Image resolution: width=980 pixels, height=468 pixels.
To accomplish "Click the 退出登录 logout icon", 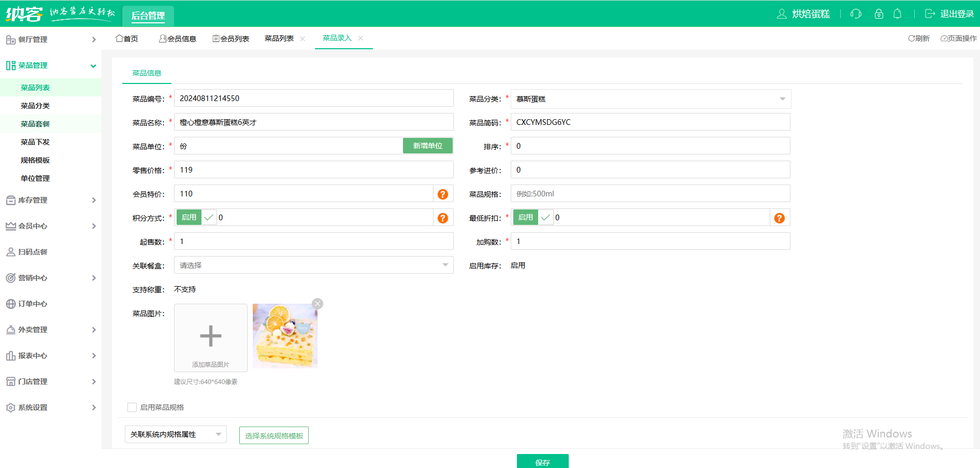I will click(x=930, y=14).
